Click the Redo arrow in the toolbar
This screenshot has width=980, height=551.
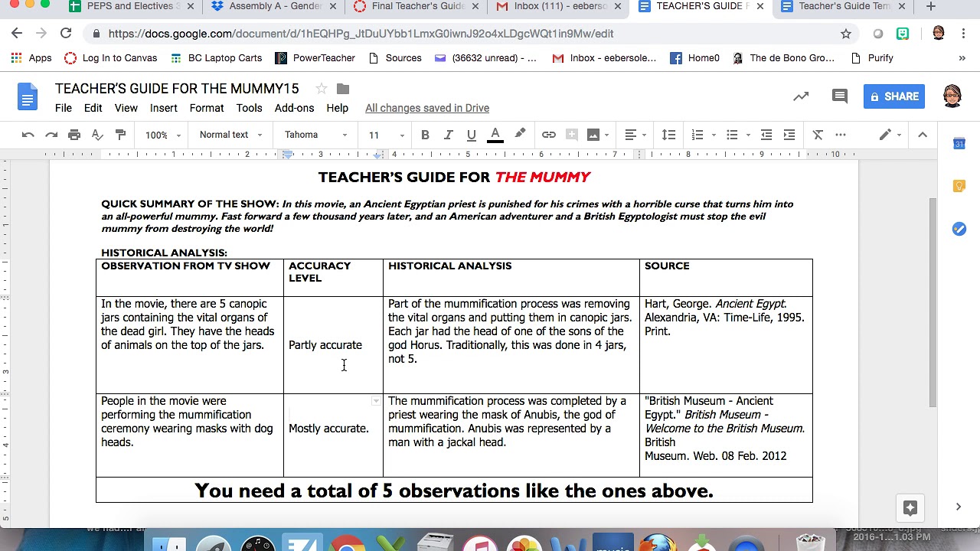tap(51, 135)
